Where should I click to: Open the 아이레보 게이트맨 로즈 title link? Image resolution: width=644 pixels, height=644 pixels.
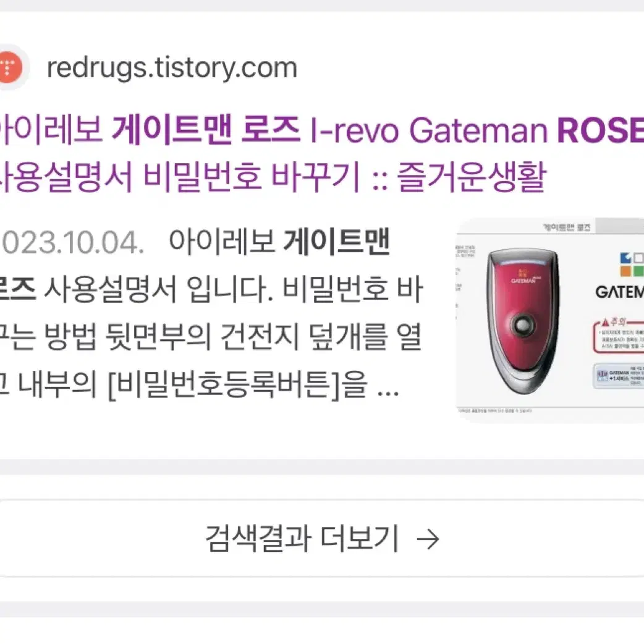(150, 130)
